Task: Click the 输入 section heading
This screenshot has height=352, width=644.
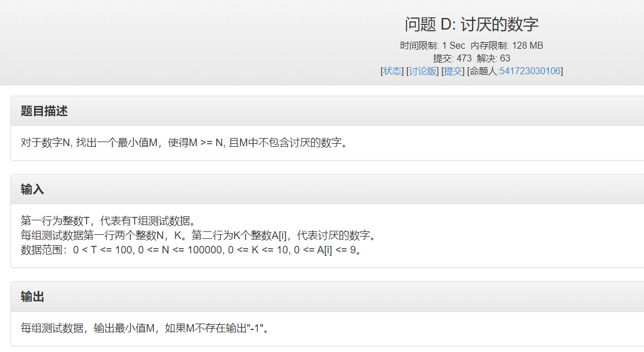Action: point(32,190)
